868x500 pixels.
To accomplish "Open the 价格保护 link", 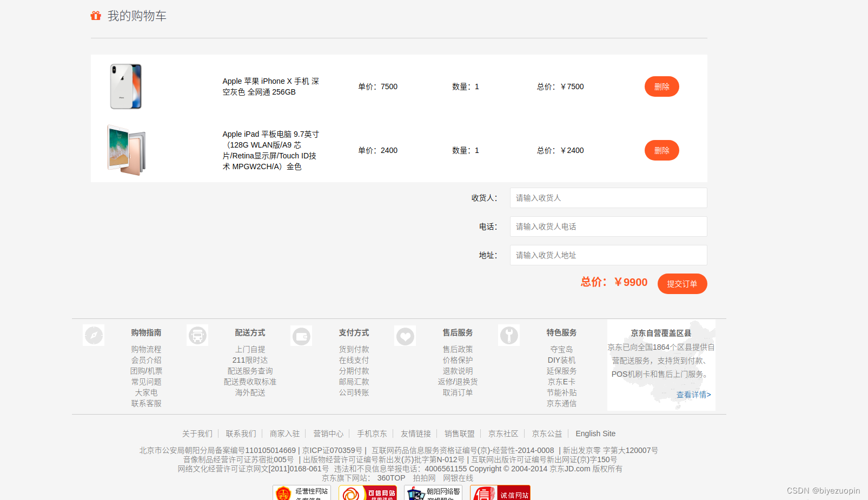I will (x=458, y=360).
